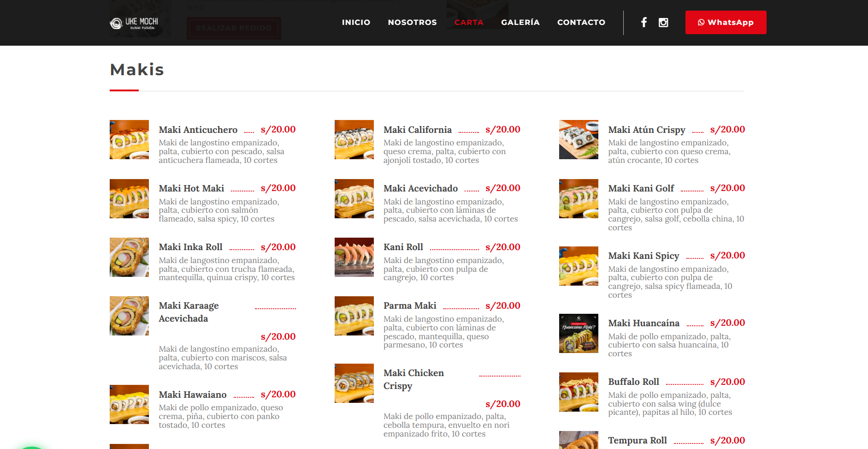Select the CARTA menu item

(x=469, y=22)
